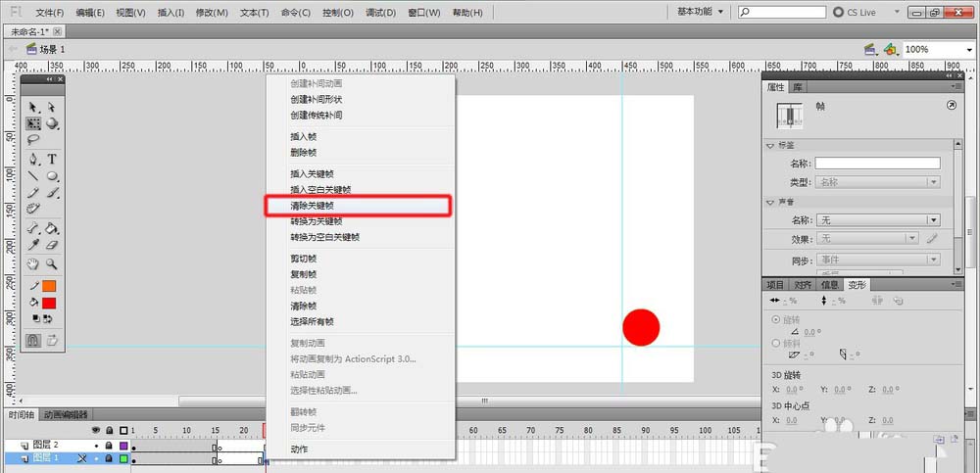Select the Oval shape tool

coord(53,175)
